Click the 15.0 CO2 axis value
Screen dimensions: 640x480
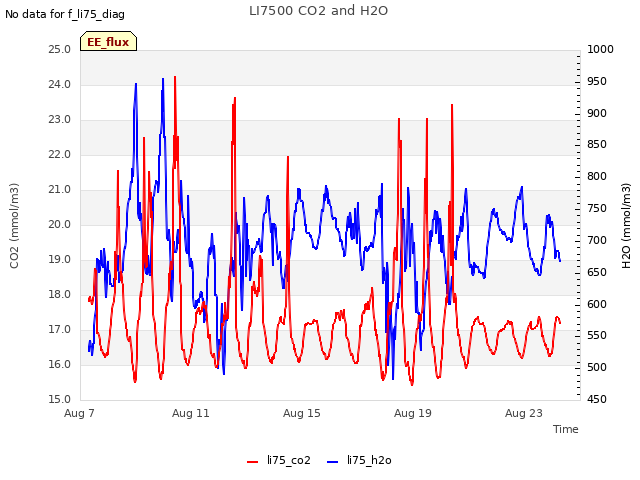[60, 399]
